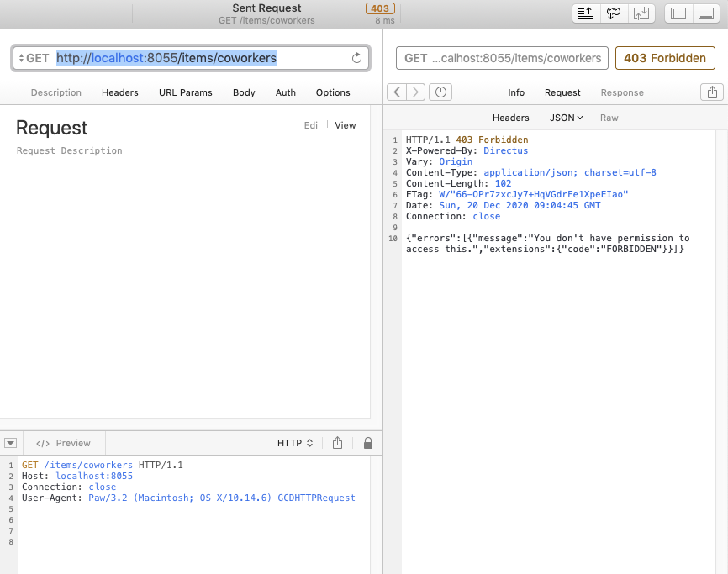Open the JSON format dropdown
Viewport: 728px width, 574px height.
(x=566, y=118)
